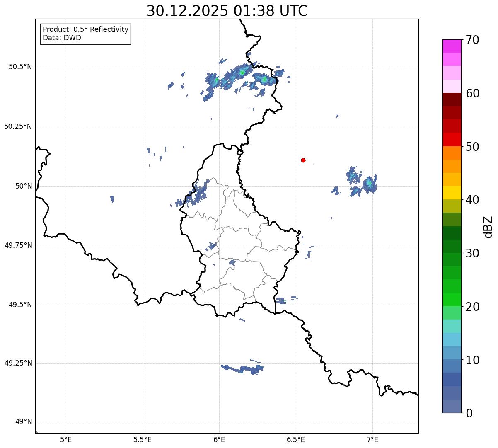Click the bright red swatch just above 50
The height and width of the screenshot is (448, 498).
point(452,139)
